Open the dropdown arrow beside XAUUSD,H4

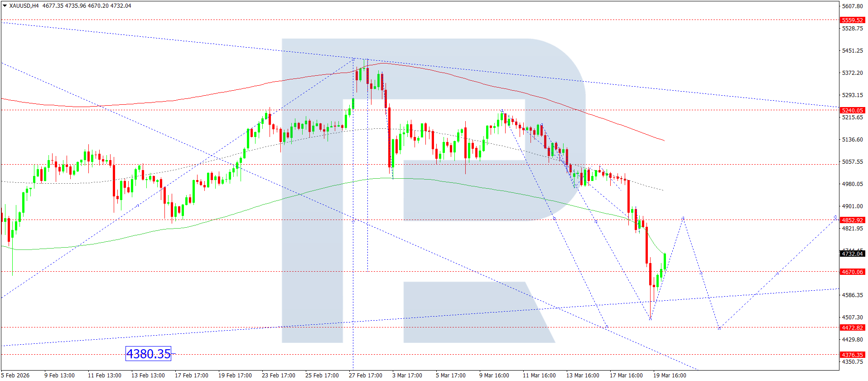(x=5, y=6)
